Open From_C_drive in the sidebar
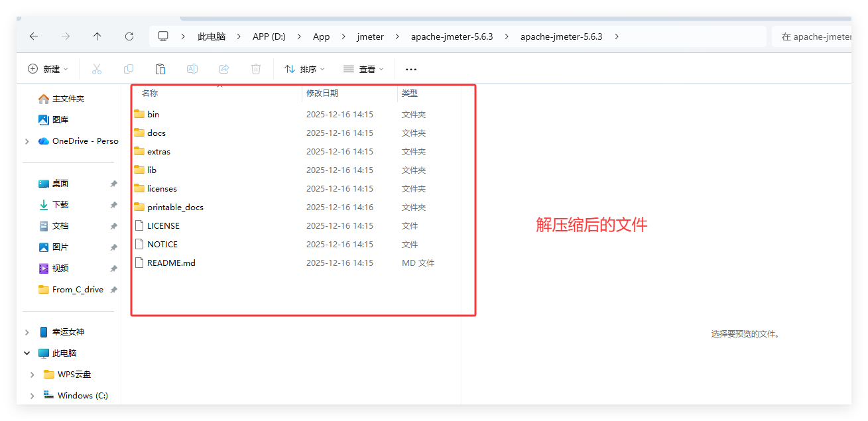868x421 pixels. 78,290
